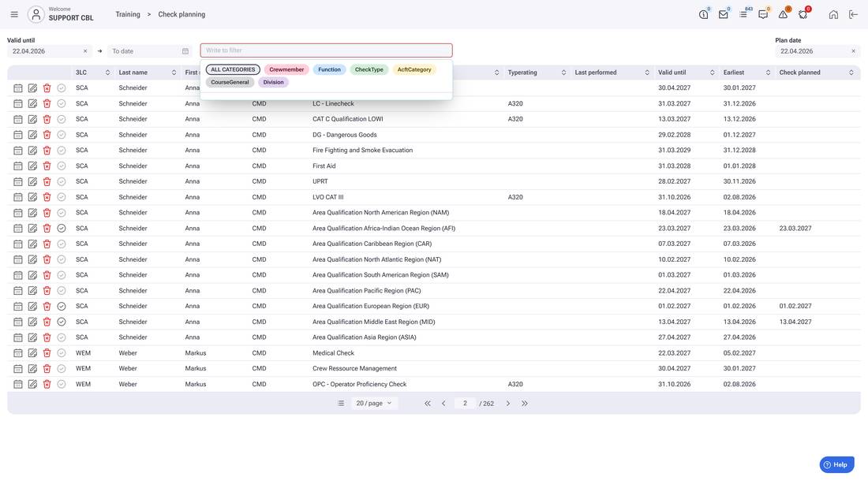Click the Training breadcrumb link
This screenshot has width=868, height=488.
coord(128,14)
